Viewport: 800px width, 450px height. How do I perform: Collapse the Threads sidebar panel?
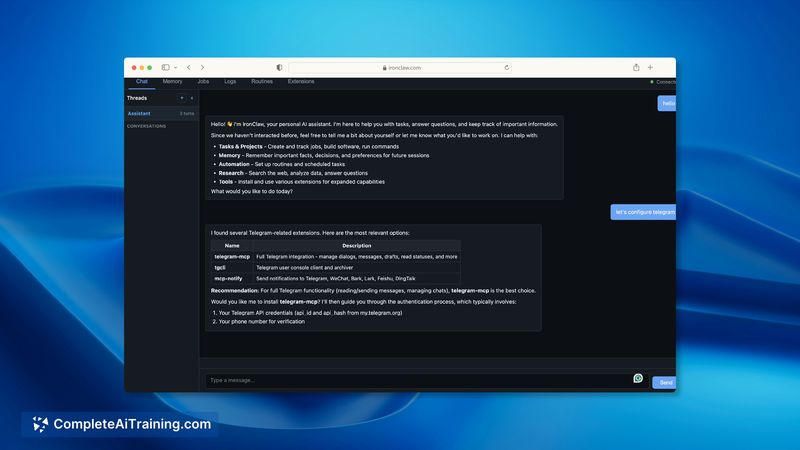pos(191,98)
